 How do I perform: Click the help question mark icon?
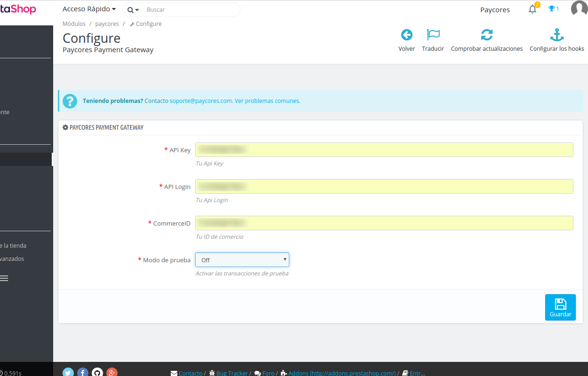tap(70, 101)
